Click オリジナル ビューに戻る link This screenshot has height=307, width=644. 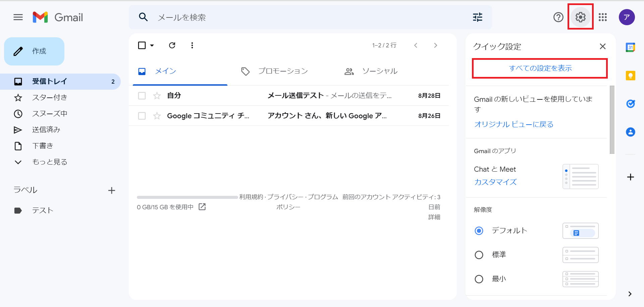514,124
